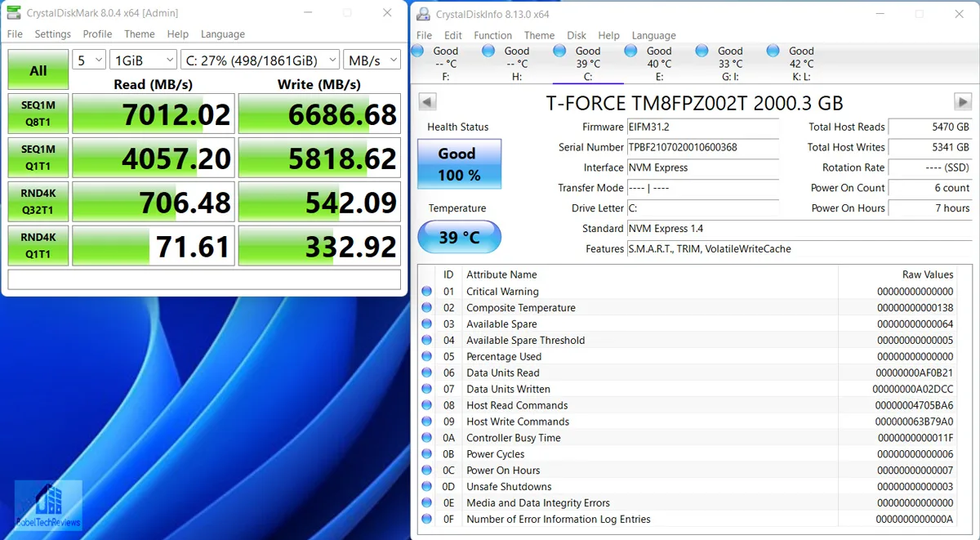Open the Edit menu in CrystalDiskInfo
Screen dimensions: 980x540
[x=453, y=35]
